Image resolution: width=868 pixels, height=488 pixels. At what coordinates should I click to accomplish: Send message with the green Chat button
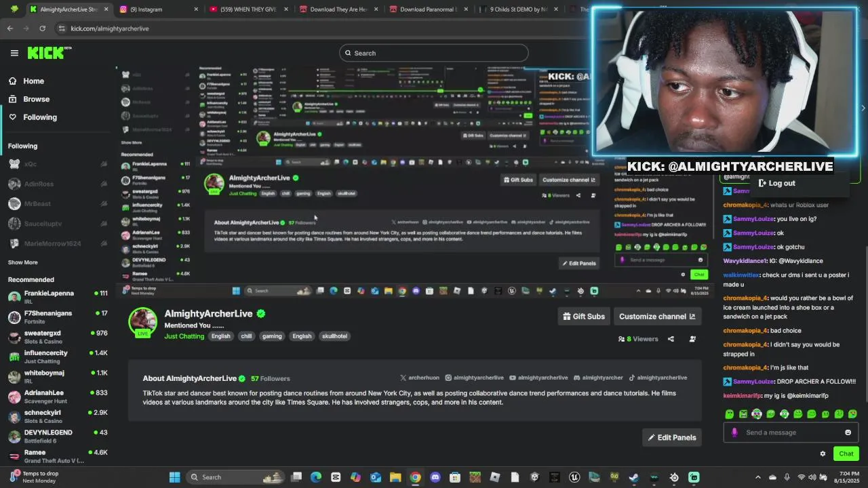point(846,453)
